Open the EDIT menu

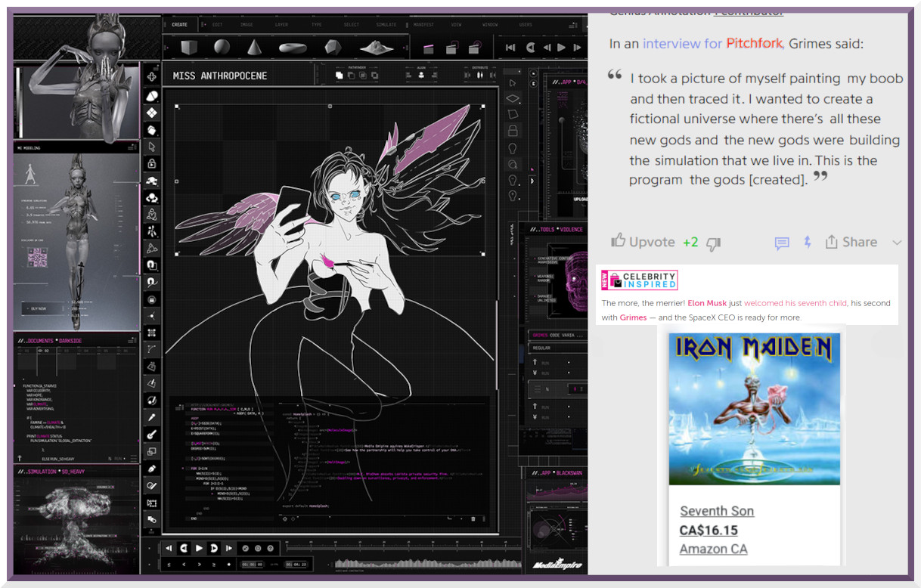(218, 25)
